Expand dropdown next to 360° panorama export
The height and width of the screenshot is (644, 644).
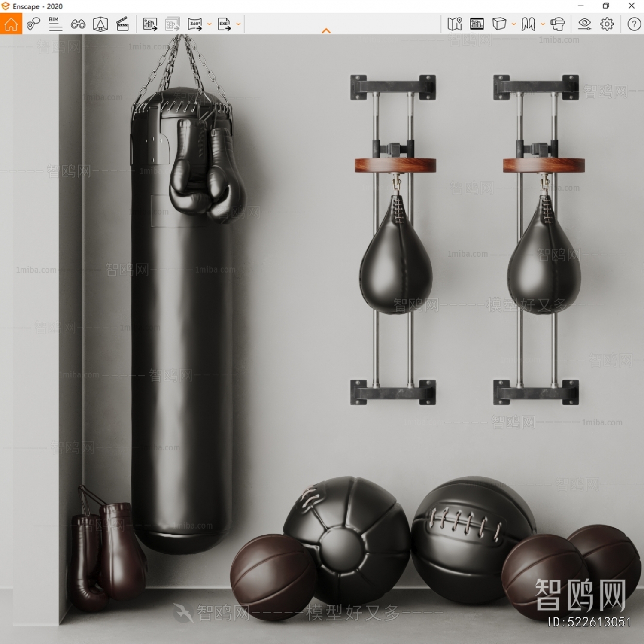pyautogui.click(x=210, y=24)
